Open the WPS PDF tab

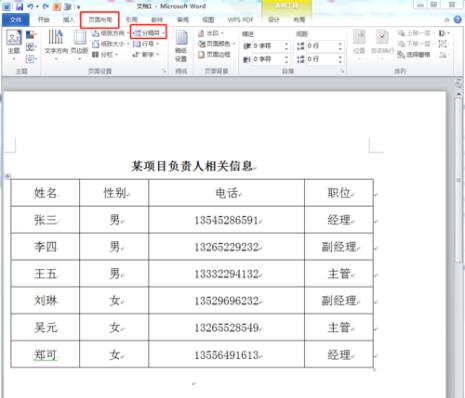click(240, 20)
